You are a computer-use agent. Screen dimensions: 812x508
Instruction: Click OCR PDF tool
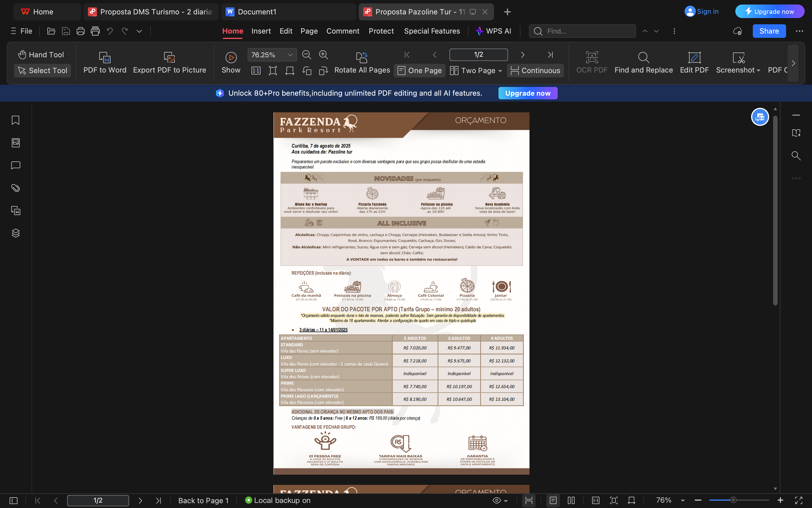[x=592, y=63]
